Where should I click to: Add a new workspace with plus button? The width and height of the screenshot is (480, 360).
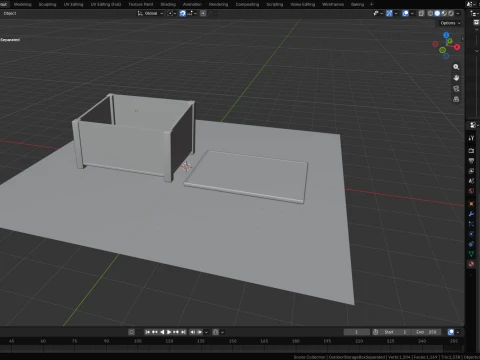371,4
